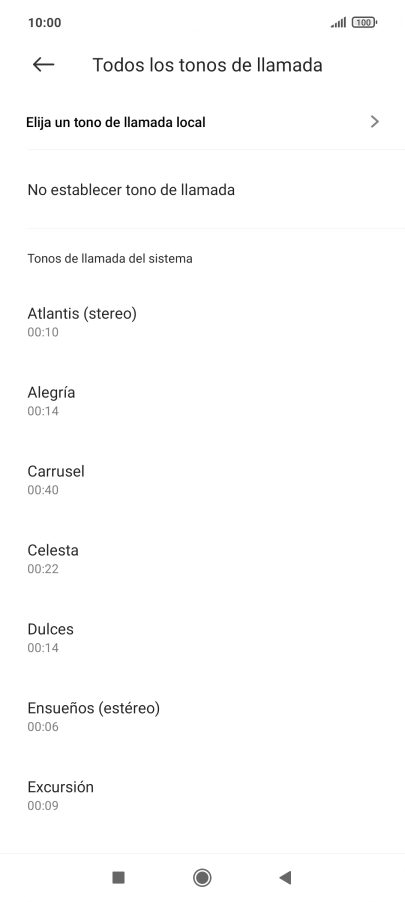Viewport: 405px width, 902px height.
Task: Tap the square recent apps navigation icon
Action: [119, 877]
